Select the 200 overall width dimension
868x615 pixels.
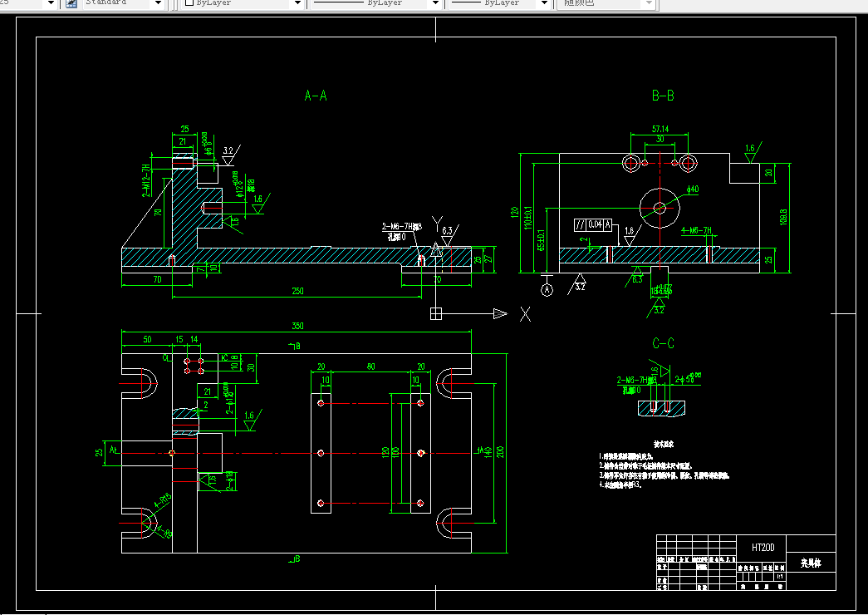tap(500, 451)
